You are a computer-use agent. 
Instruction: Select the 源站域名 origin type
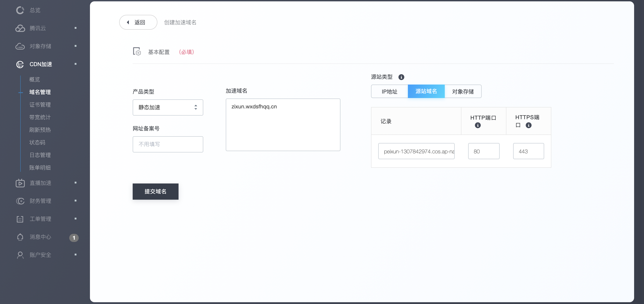pos(426,91)
